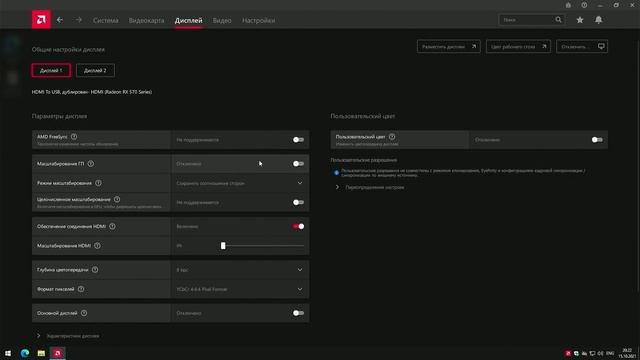Open favorites star icon
The width and height of the screenshot is (640, 360).
(x=580, y=20)
